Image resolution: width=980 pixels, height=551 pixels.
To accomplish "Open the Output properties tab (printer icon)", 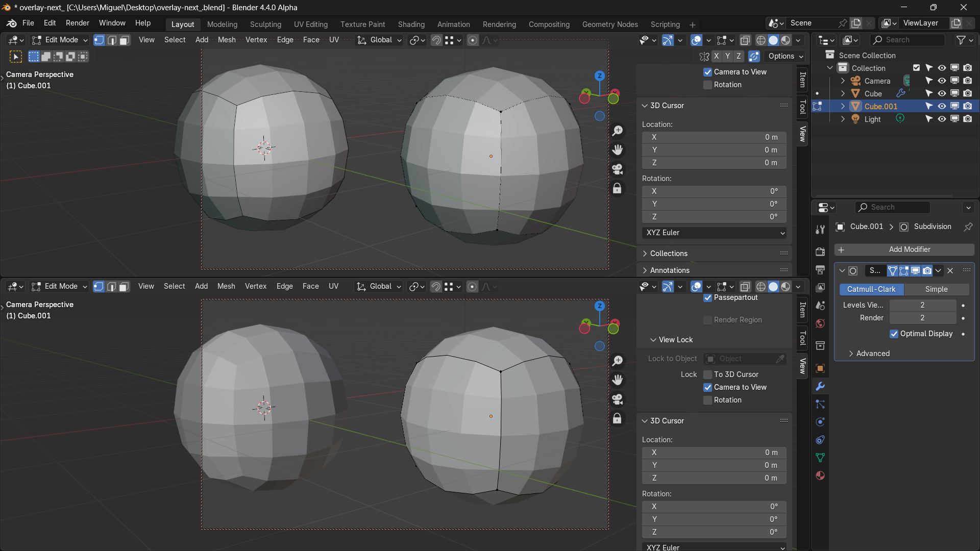I will 820,269.
